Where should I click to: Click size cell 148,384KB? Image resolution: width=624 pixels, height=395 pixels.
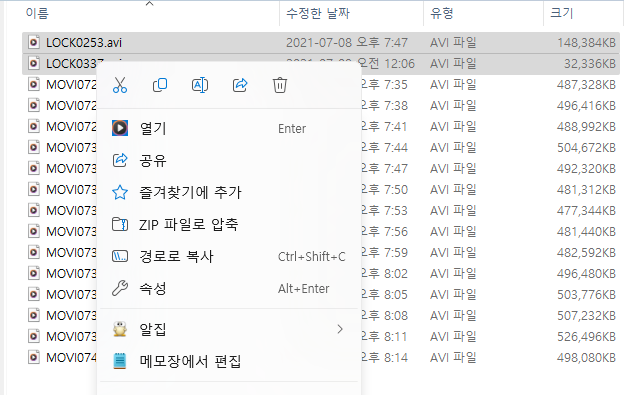click(x=587, y=43)
